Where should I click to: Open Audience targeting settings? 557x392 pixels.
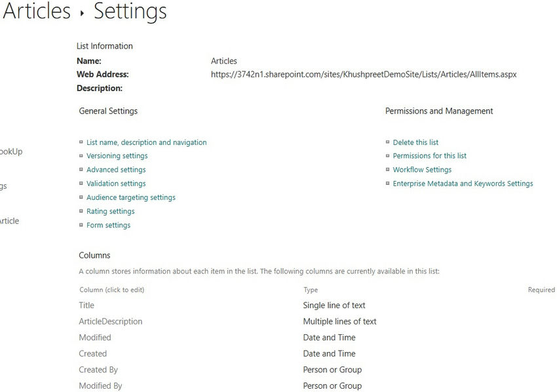pyautogui.click(x=130, y=197)
